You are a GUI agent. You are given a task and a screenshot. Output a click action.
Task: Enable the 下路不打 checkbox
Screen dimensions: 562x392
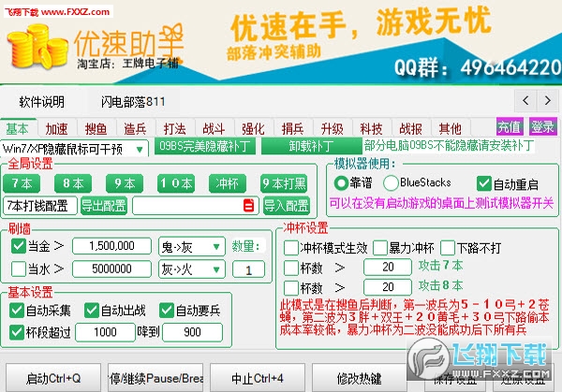448,248
